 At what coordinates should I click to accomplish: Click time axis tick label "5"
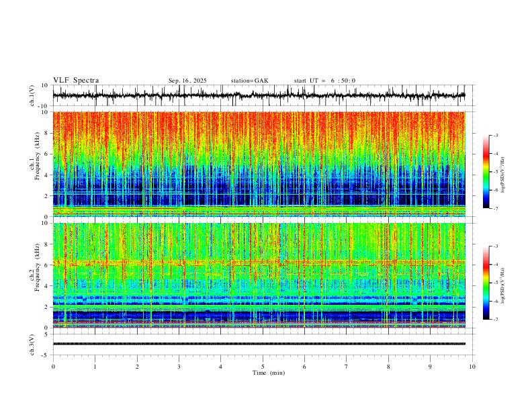tap(263, 367)
